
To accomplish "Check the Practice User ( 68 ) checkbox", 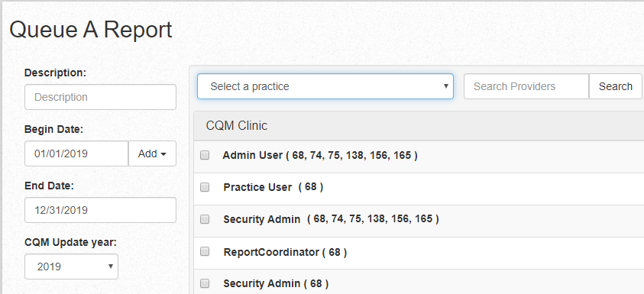I will point(205,187).
